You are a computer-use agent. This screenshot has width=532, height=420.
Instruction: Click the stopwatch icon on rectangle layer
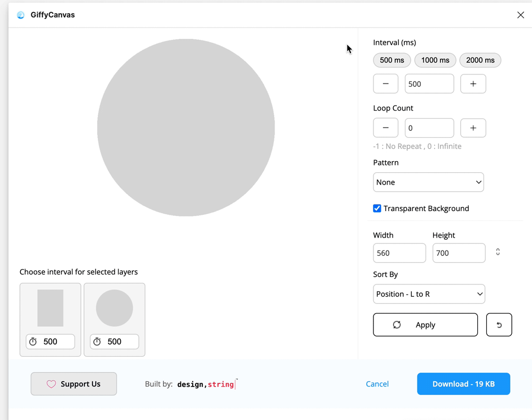(33, 341)
